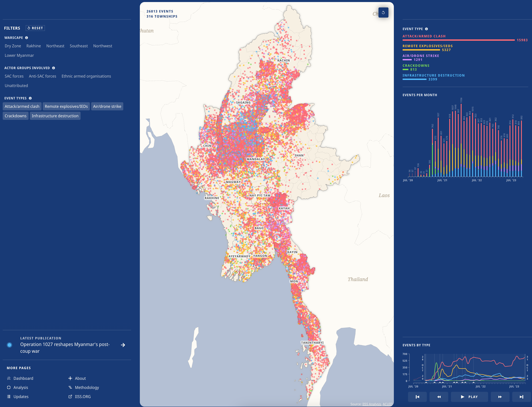Viewport: 532px width, 407px height.
Task: Open the Dashboard page icon
Action: pyautogui.click(x=9, y=378)
